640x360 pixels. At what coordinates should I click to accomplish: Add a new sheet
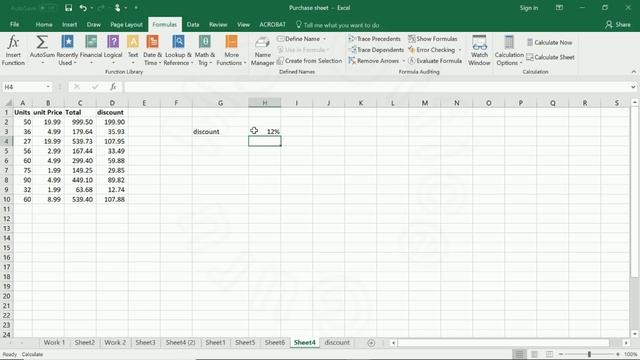[x=371, y=343]
